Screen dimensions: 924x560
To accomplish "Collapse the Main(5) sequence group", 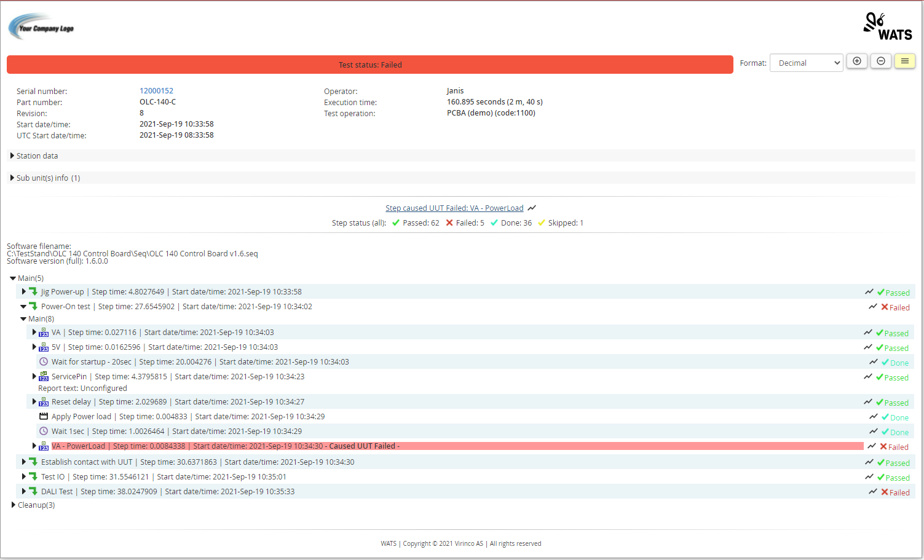I will [x=13, y=278].
